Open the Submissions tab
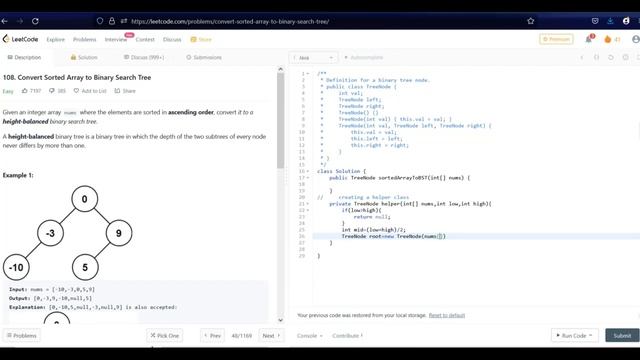 (x=204, y=58)
